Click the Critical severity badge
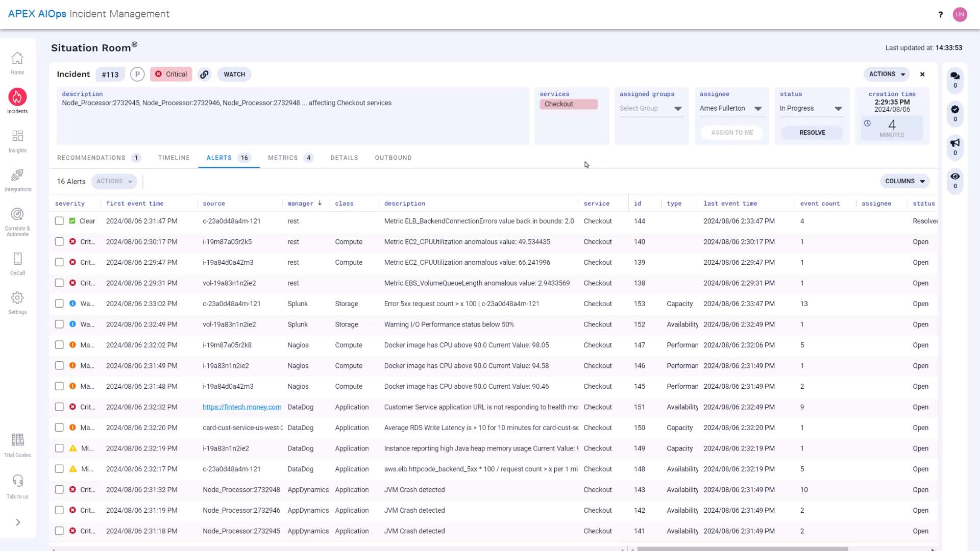 pos(171,74)
